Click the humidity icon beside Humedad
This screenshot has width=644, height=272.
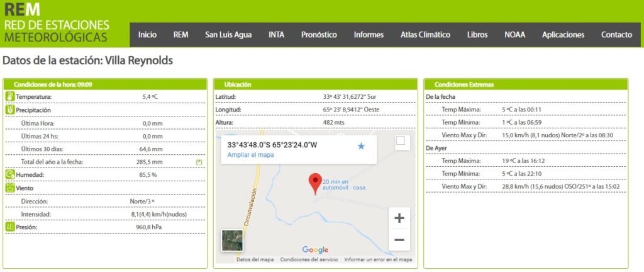coord(10,174)
